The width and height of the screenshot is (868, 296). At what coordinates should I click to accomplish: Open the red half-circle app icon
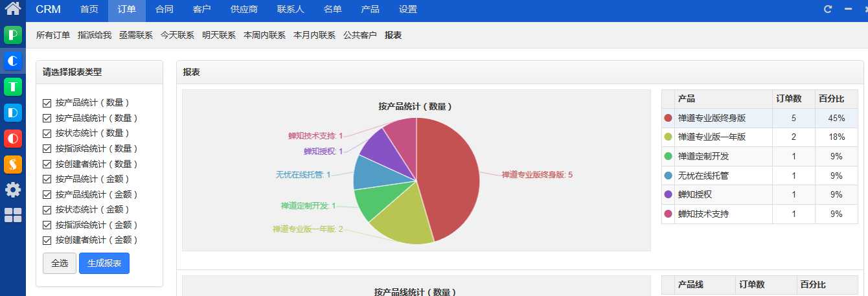pos(13,138)
